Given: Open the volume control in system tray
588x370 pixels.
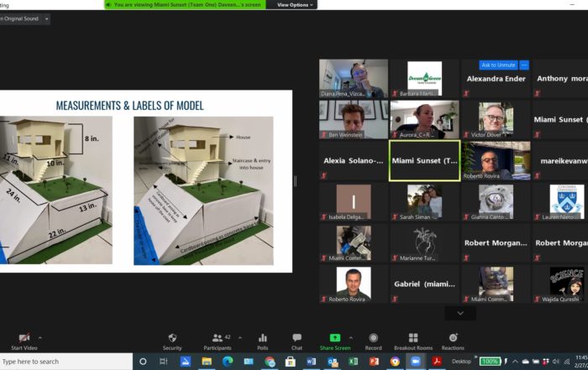Looking at the screenshot, I should point(556,362).
